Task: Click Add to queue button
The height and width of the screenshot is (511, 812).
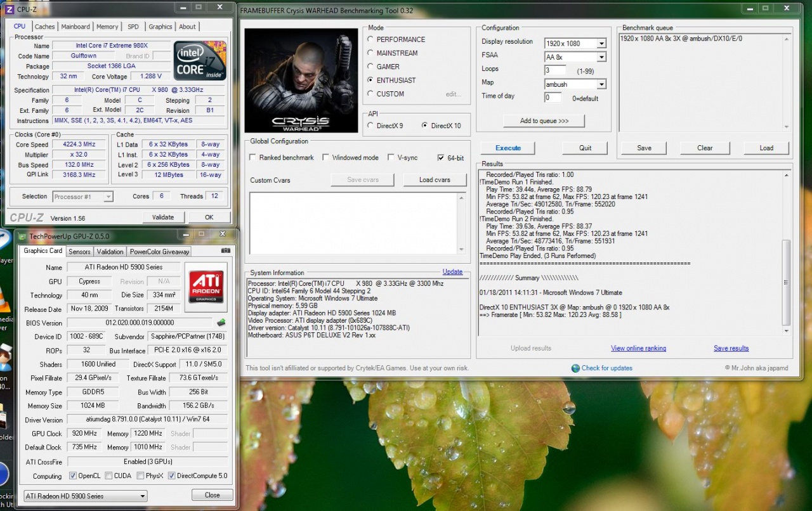Action: click(544, 120)
